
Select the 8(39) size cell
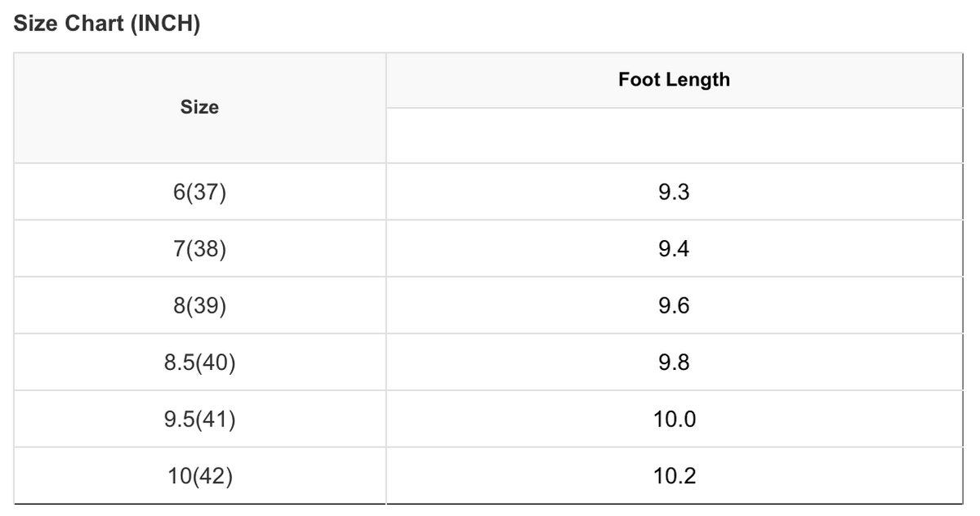(200, 305)
